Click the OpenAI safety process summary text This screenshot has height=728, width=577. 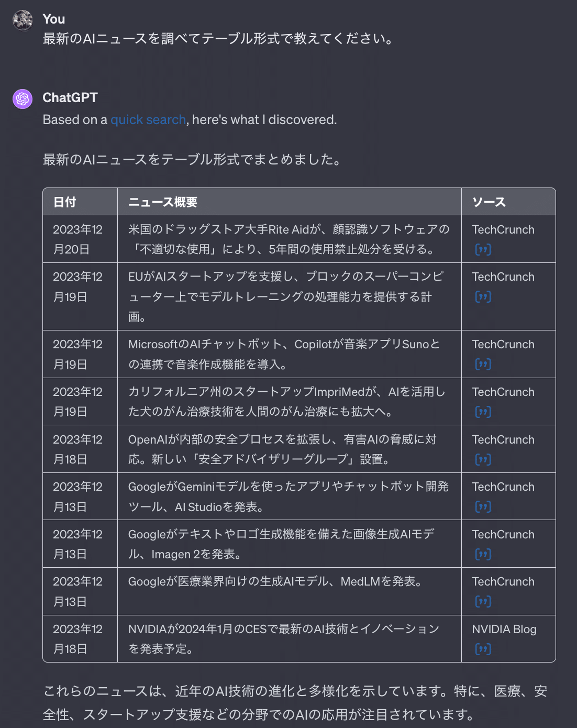(283, 449)
